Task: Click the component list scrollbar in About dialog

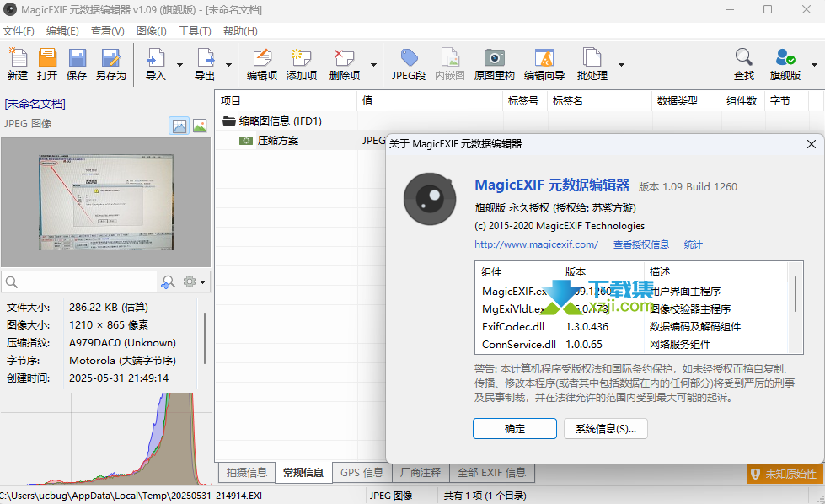Action: tap(796, 295)
